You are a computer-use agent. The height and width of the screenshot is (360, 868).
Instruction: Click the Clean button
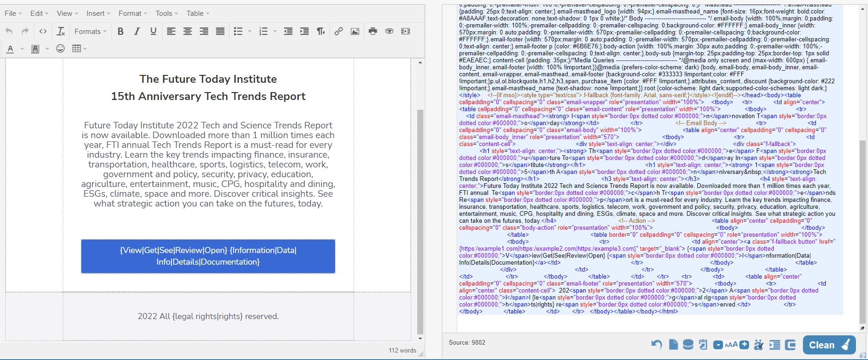pyautogui.click(x=829, y=345)
